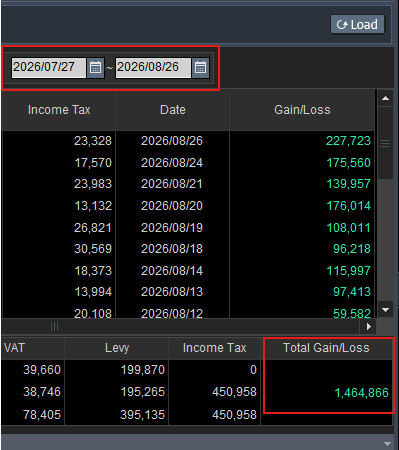Select the row dated 2026/08/13
Screen dimensions: 399x450
(x=188, y=292)
